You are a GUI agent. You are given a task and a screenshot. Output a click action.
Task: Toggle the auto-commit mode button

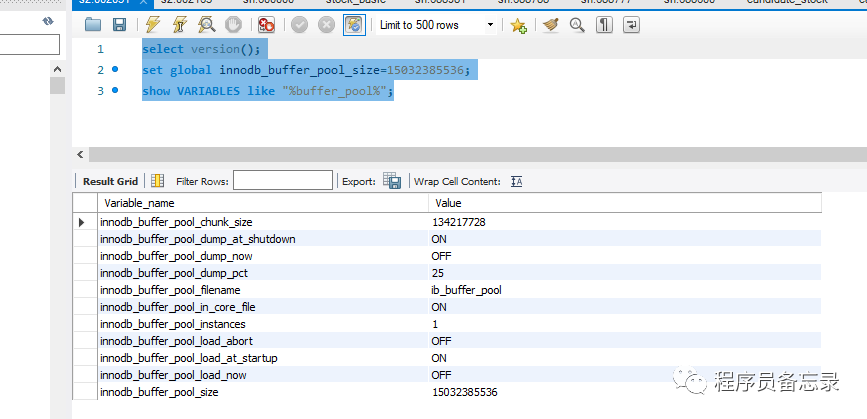[353, 25]
